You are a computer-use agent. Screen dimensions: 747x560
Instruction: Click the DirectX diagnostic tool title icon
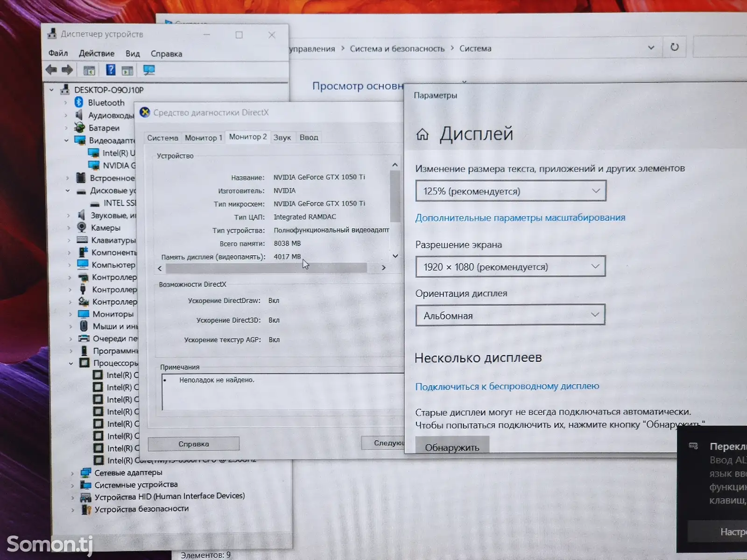click(x=145, y=112)
